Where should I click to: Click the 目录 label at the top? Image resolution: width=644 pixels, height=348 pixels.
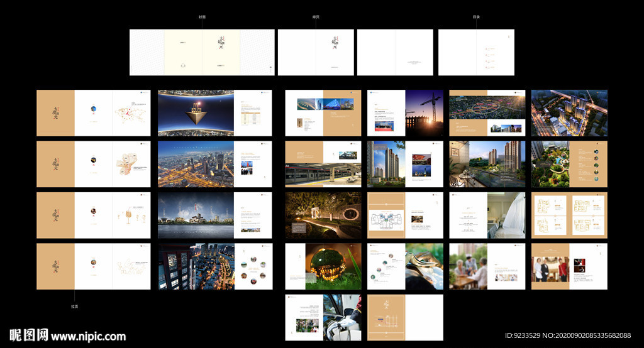(x=476, y=17)
